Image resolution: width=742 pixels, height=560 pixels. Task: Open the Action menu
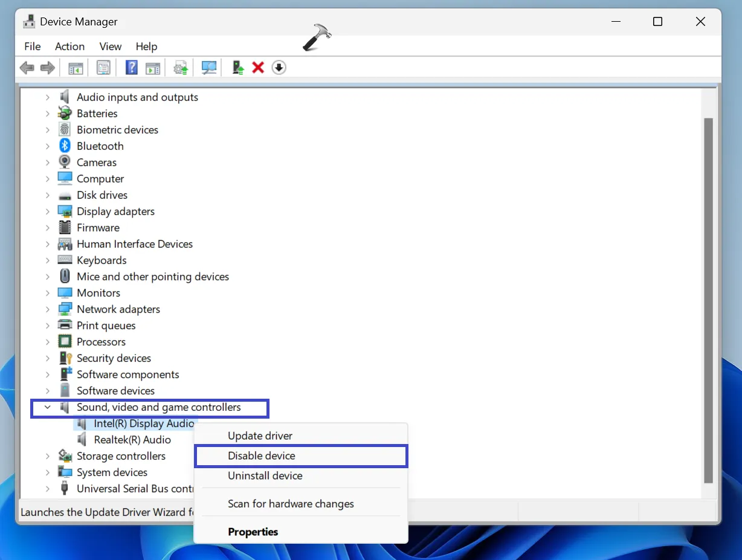click(69, 47)
